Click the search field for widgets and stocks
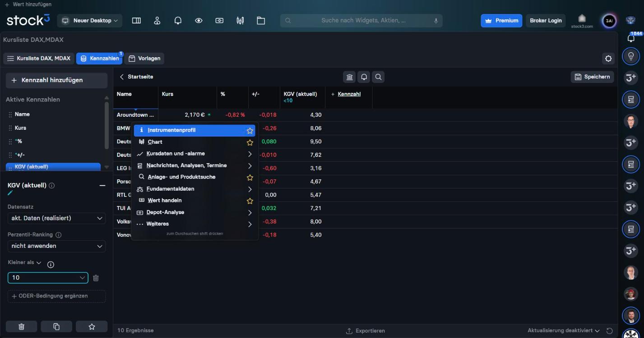Screen dimensions: 644x338 [x=361, y=21]
